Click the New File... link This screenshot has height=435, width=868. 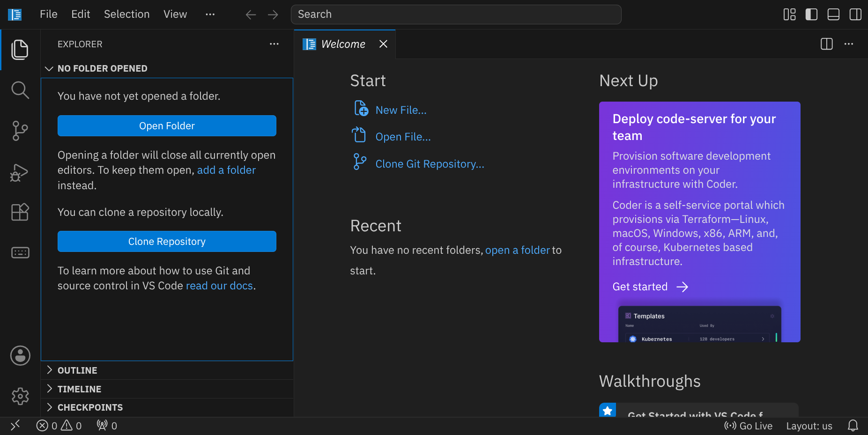401,110
